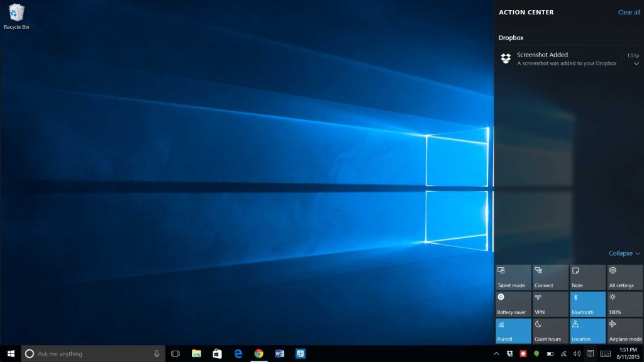This screenshot has height=362, width=644.
Task: Enable Quiet hours mode
Action: coord(550,330)
